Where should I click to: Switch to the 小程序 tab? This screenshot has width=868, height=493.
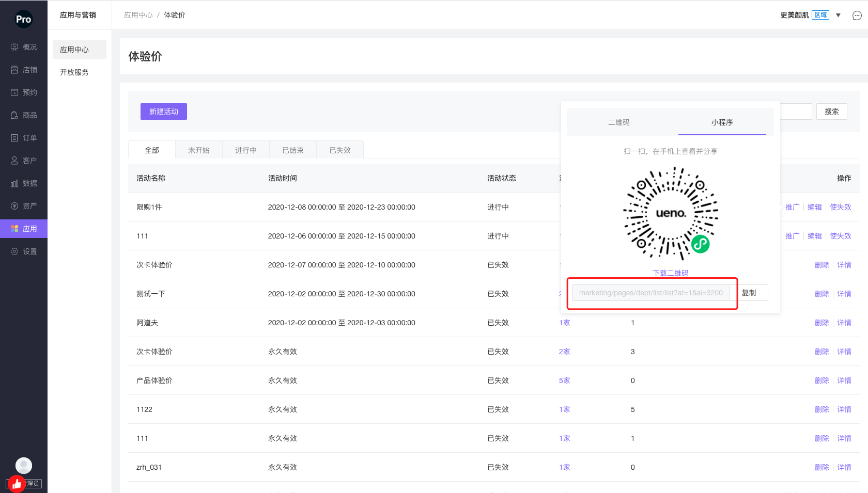coord(722,122)
